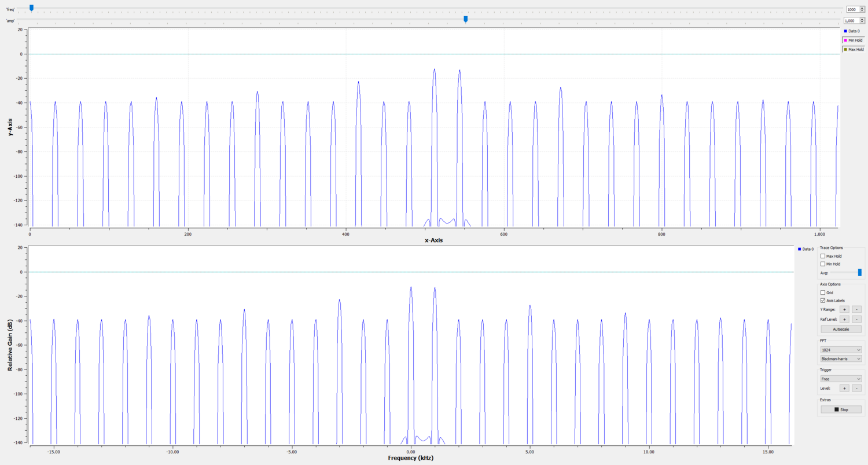Click the Stop button under Extras
The width and height of the screenshot is (868, 465).
pyautogui.click(x=841, y=409)
